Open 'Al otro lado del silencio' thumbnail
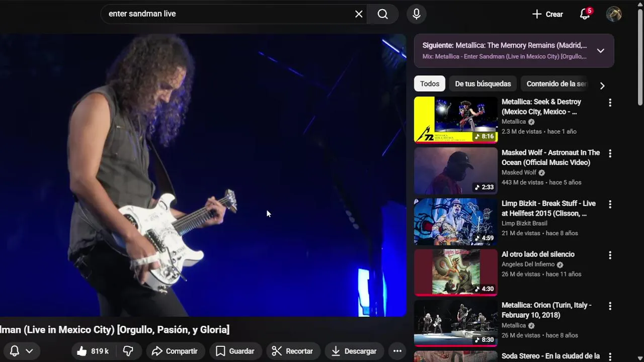This screenshot has height=362, width=644. click(456, 273)
